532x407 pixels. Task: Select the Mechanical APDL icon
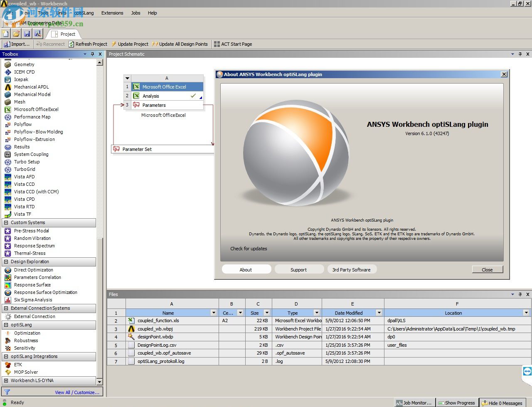point(8,87)
